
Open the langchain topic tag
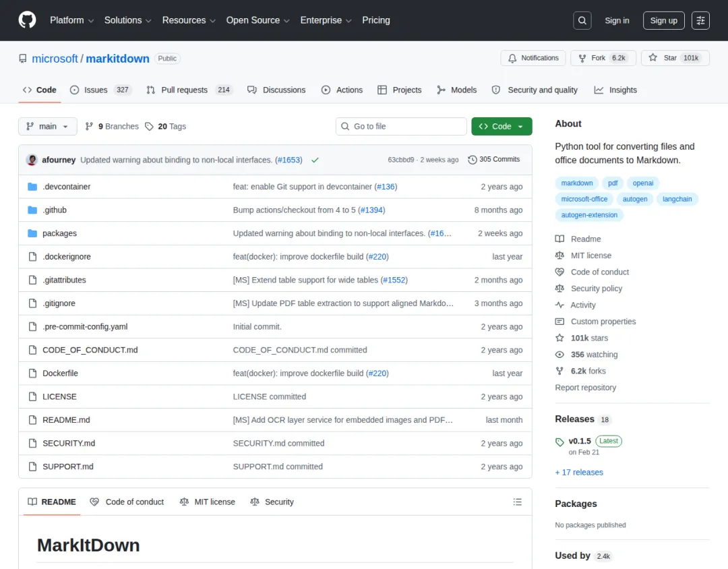(x=677, y=199)
